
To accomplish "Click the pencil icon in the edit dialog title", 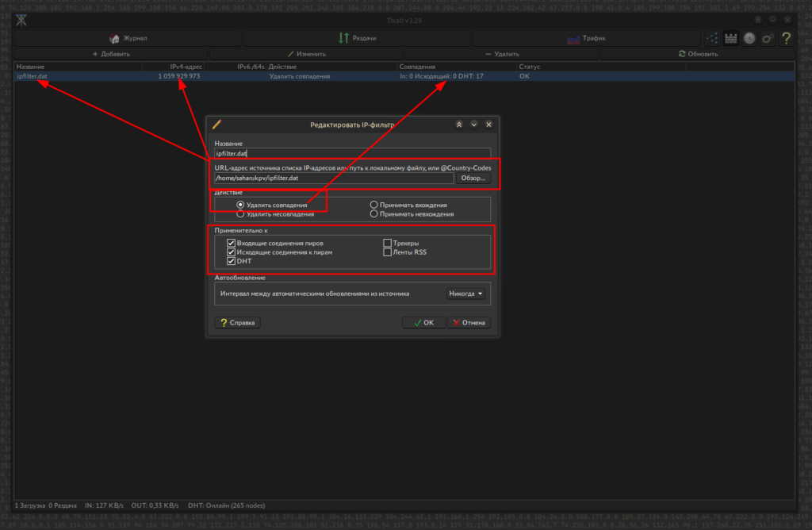I will 217,125.
